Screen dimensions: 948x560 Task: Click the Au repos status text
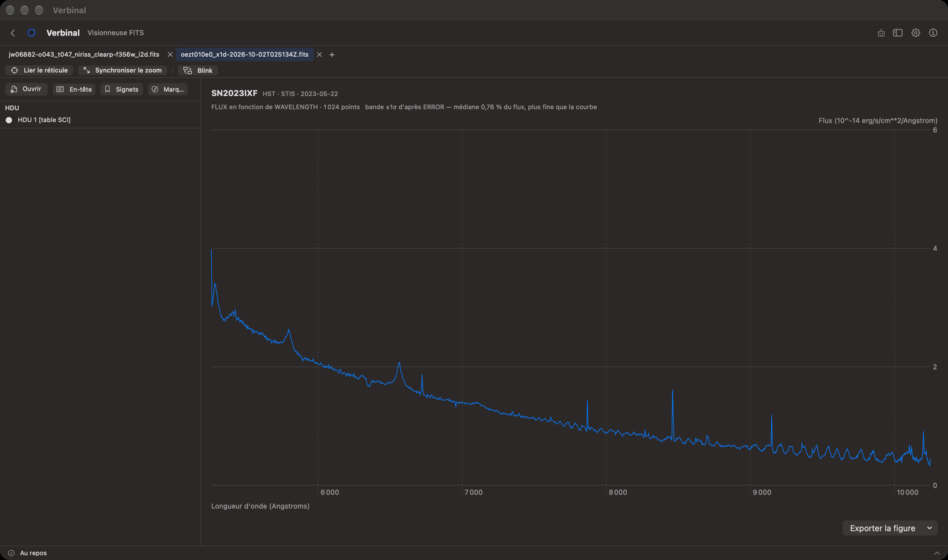(33, 553)
